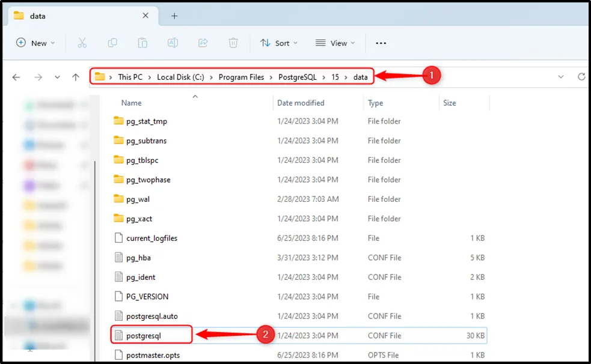Click the Delete trash icon

[233, 43]
